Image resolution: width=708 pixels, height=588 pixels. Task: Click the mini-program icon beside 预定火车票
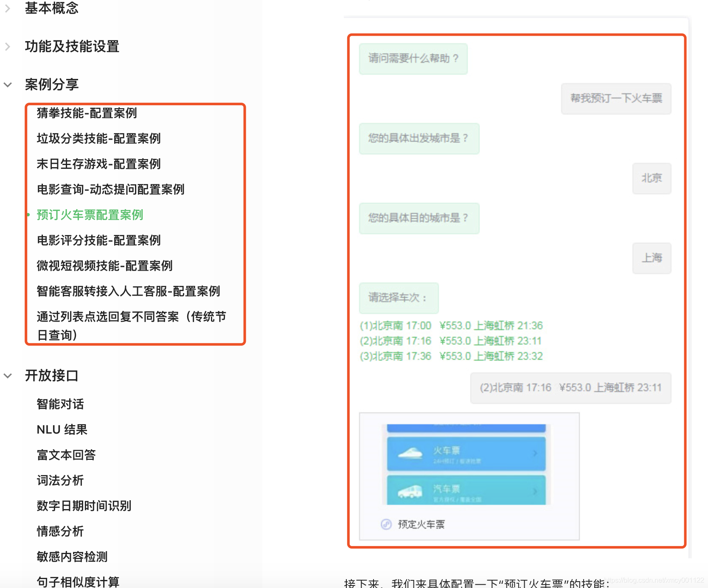click(386, 524)
